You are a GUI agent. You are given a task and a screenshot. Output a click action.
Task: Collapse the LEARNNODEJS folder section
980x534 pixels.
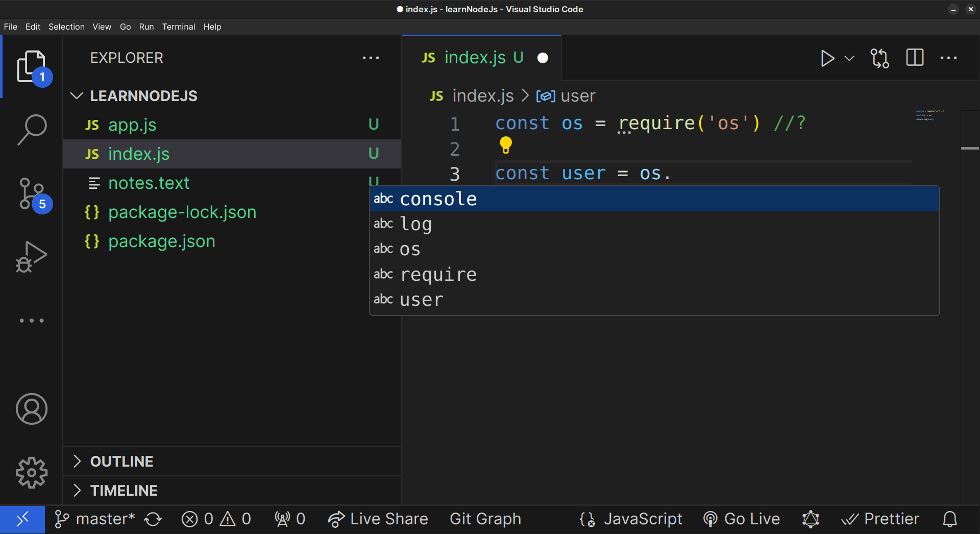click(x=77, y=96)
